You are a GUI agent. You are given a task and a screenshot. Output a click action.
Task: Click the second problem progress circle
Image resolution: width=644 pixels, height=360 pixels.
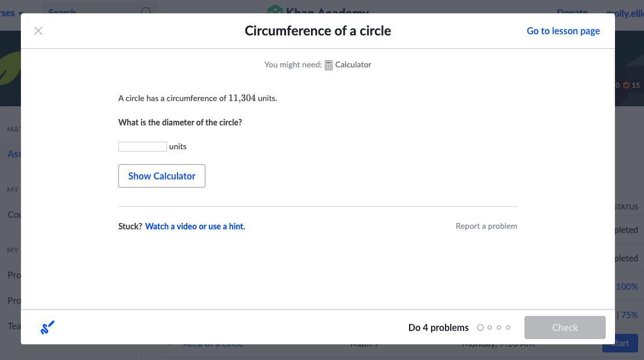(x=490, y=327)
